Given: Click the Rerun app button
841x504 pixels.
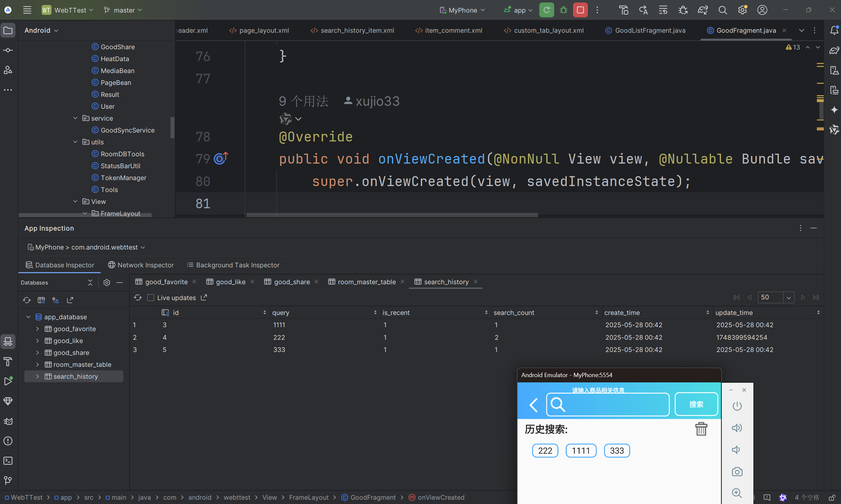Looking at the screenshot, I should tap(546, 10).
